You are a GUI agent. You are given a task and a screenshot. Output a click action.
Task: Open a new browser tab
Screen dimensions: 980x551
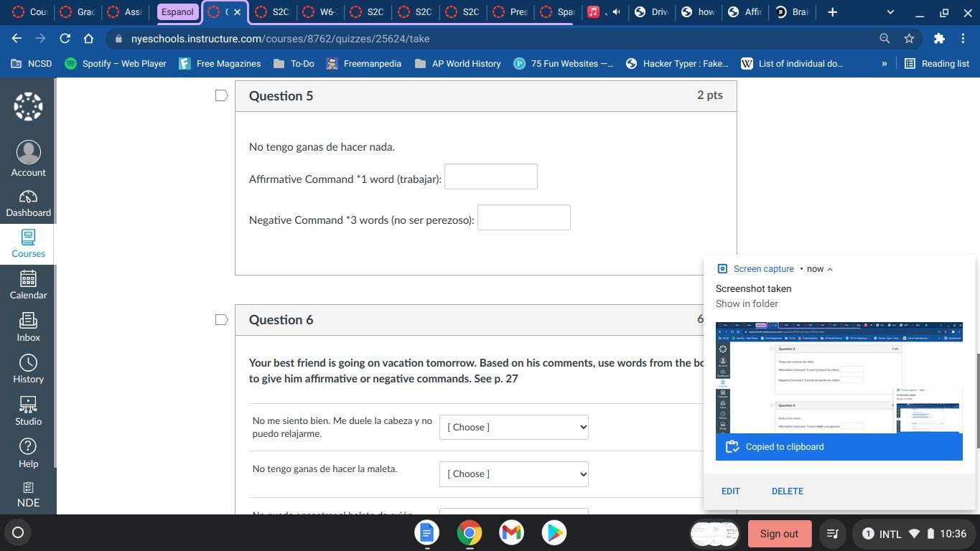tap(832, 12)
